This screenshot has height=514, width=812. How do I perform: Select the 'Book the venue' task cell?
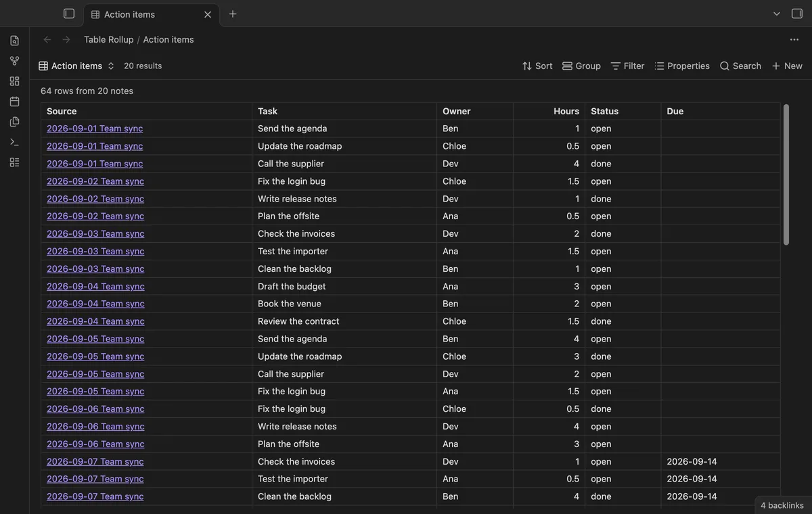pos(344,304)
